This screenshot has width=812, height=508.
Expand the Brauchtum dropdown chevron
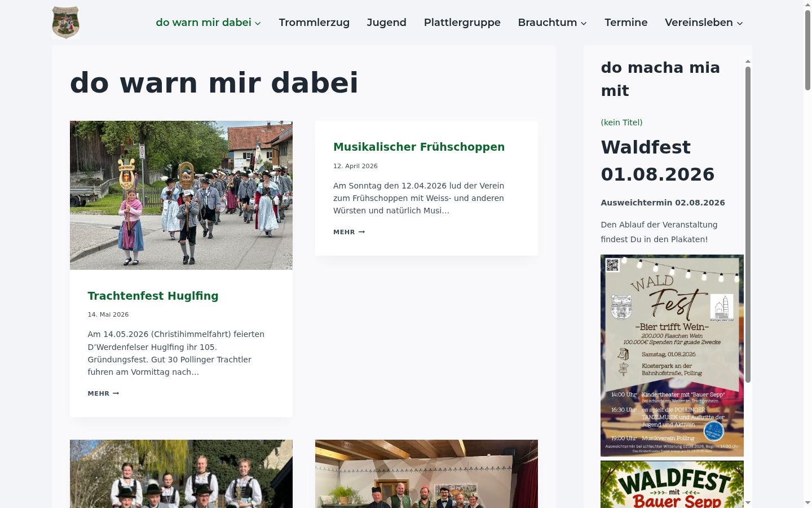point(584,23)
